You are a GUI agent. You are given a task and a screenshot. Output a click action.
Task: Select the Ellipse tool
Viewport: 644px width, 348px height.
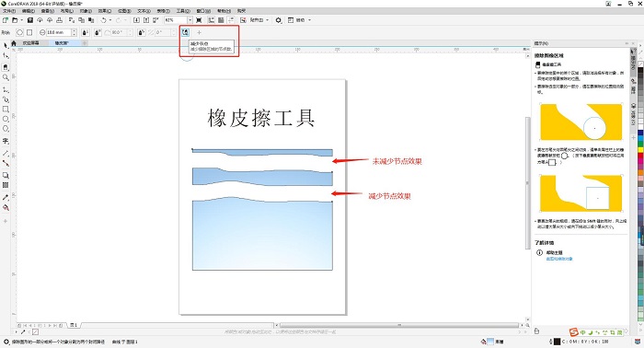6,119
